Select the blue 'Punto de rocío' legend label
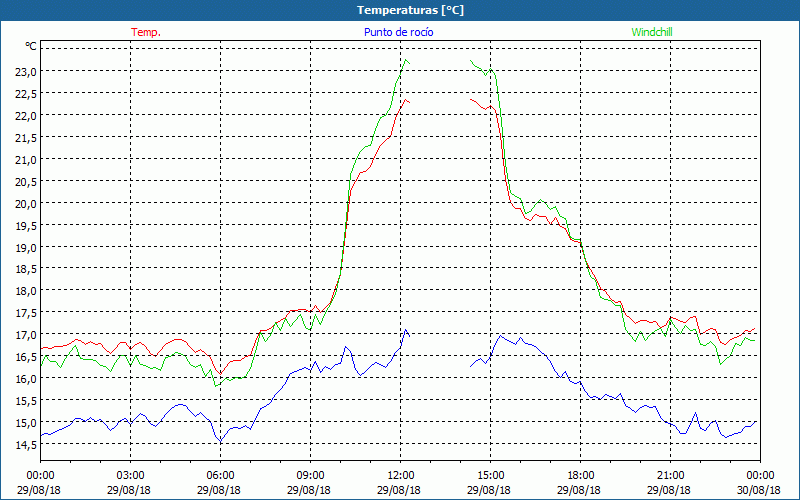This screenshot has width=800, height=500. (398, 32)
